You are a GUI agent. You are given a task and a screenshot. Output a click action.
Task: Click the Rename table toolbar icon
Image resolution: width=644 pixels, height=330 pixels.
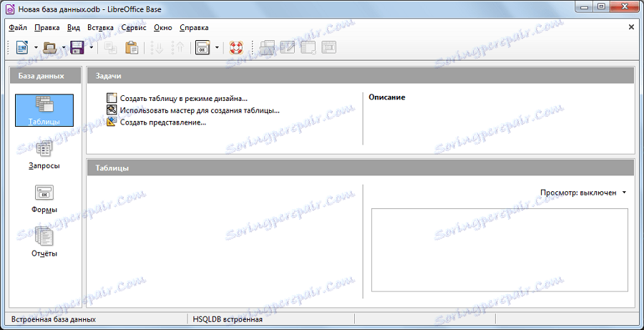(x=329, y=48)
